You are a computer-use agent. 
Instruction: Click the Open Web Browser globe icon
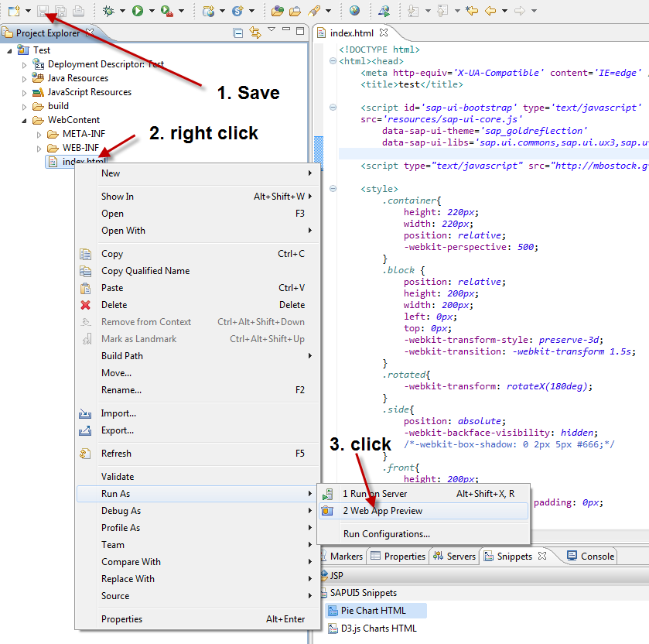(355, 11)
